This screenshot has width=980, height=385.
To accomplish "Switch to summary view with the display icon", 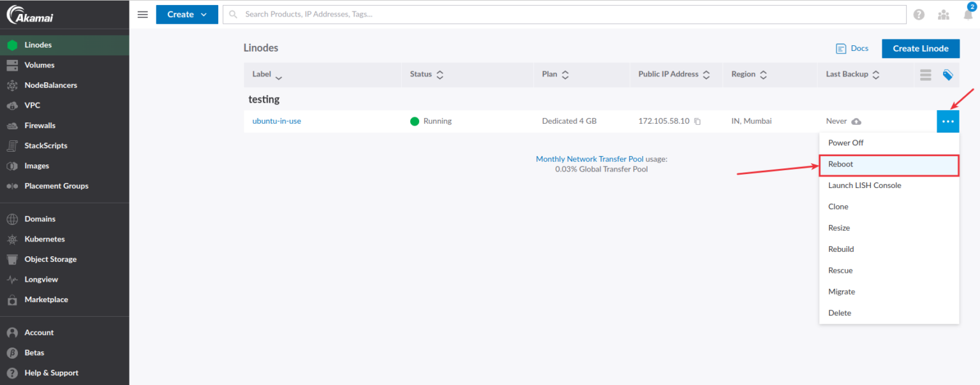I will (925, 75).
